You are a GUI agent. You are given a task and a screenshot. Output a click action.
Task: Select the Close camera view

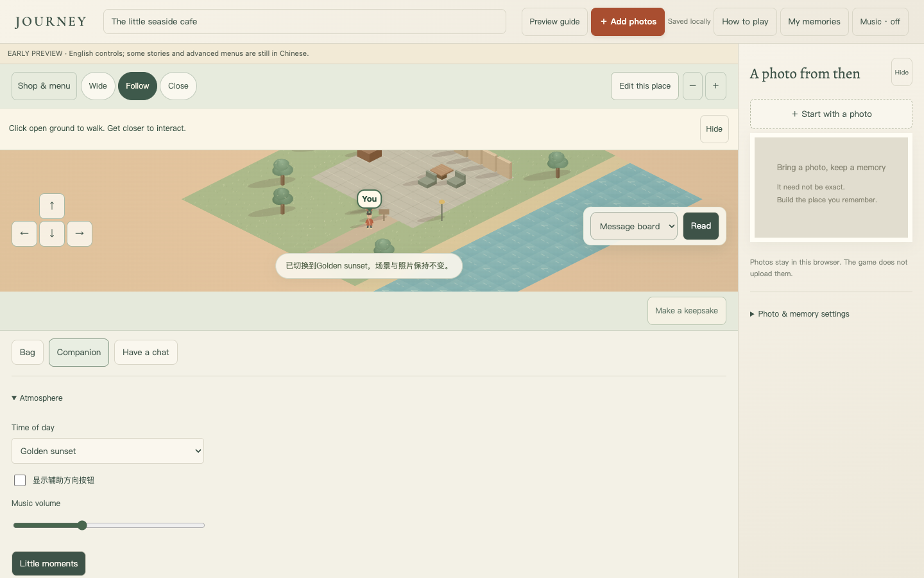178,86
